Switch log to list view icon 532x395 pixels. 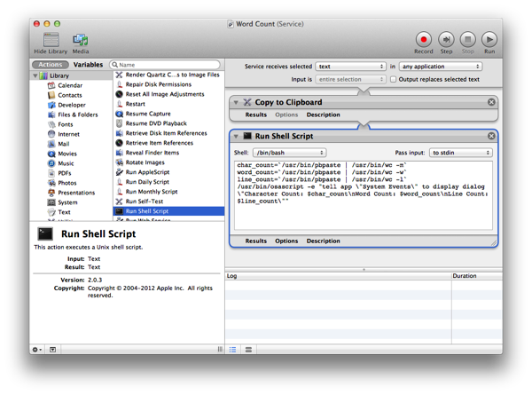click(x=232, y=350)
